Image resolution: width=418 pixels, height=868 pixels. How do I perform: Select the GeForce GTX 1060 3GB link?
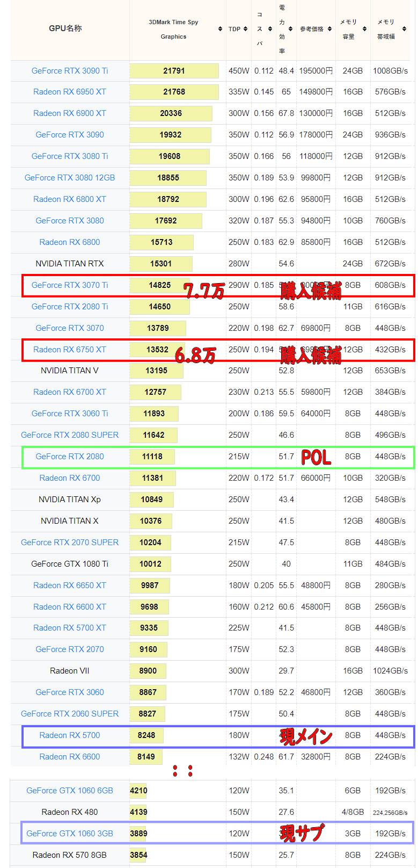pos(70,834)
